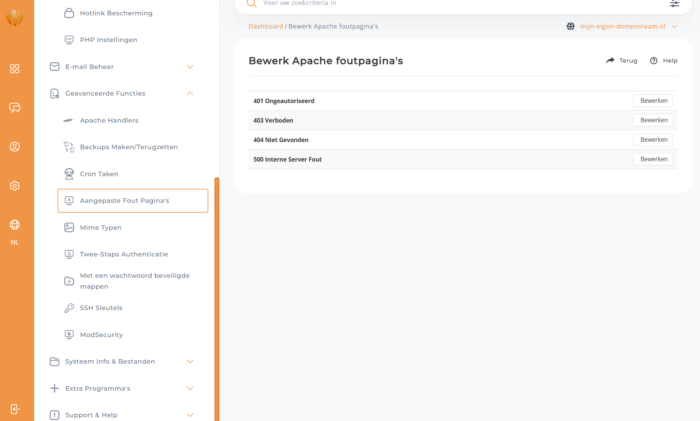This screenshot has height=421, width=700.
Task: Open the Help link
Action: pos(663,61)
